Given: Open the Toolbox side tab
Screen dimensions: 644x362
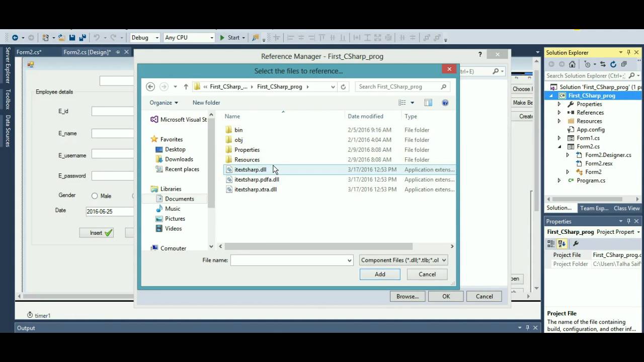Looking at the screenshot, I should click(8, 100).
